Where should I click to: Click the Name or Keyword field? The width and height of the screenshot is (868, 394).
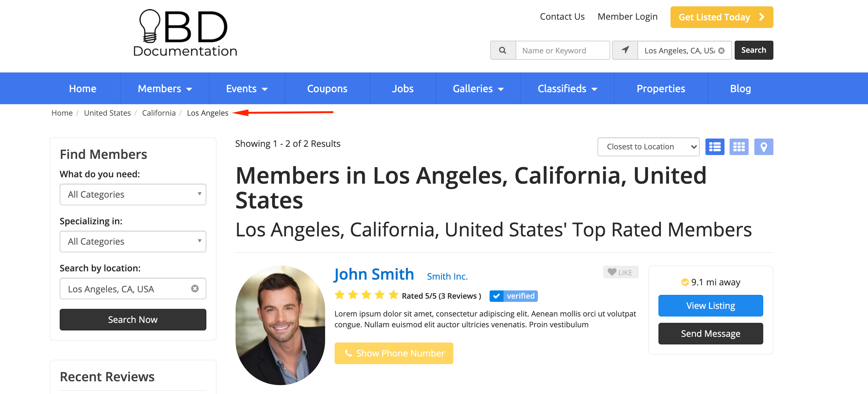click(562, 50)
